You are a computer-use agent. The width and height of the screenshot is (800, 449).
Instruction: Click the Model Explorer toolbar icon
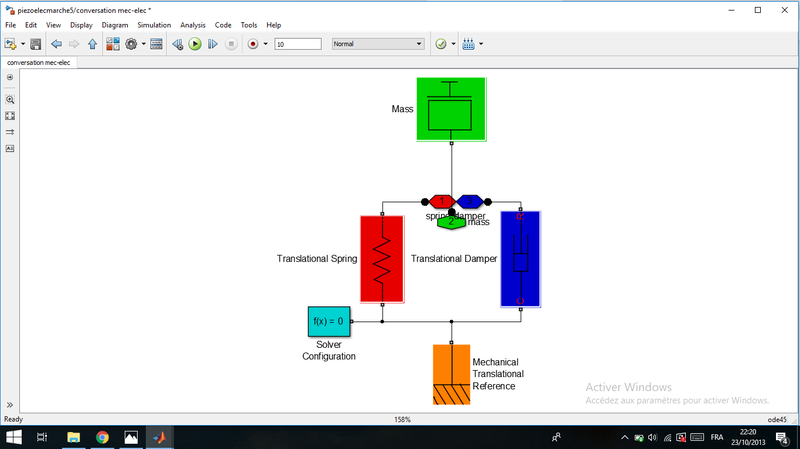(x=157, y=44)
